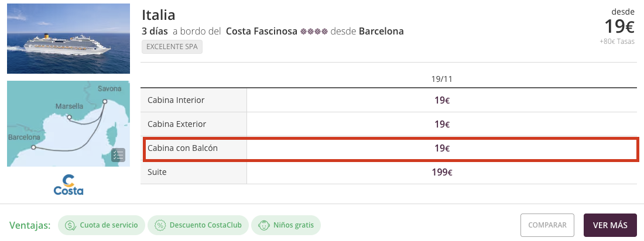Image resolution: width=644 pixels, height=241 pixels.
Task: Click the EXCELENTE SPA tag
Action: point(172,47)
